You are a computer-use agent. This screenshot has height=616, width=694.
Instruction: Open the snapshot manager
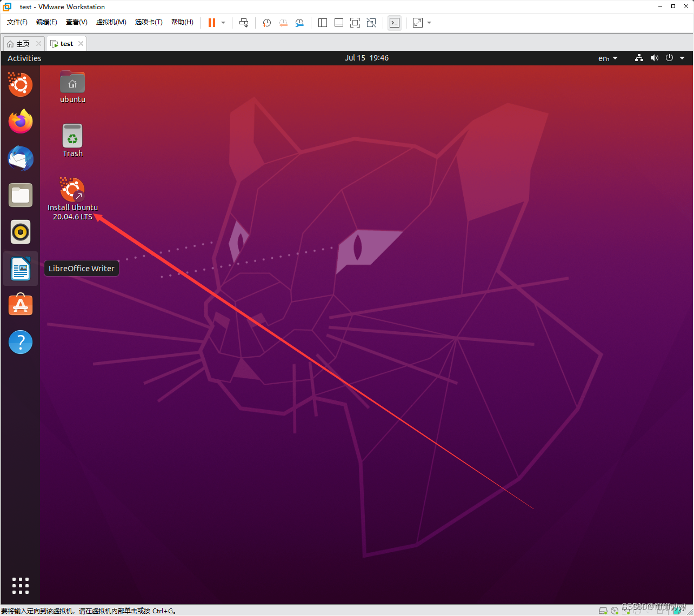[299, 23]
